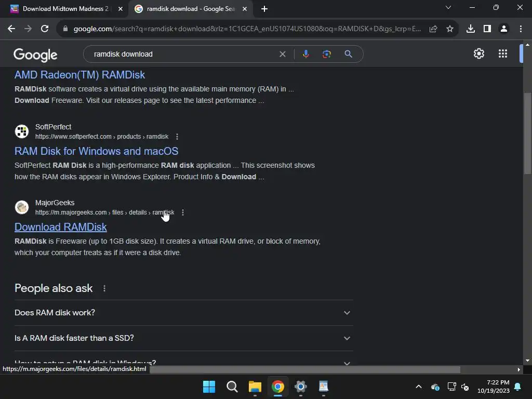Screen dimensions: 532x399
Task: Start voice search with microphone
Action: [305, 54]
